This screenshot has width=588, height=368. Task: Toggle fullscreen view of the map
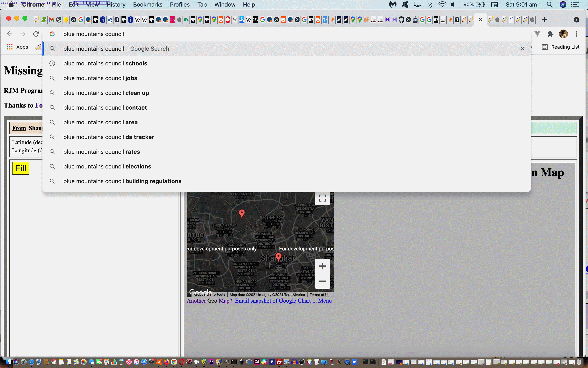[322, 198]
